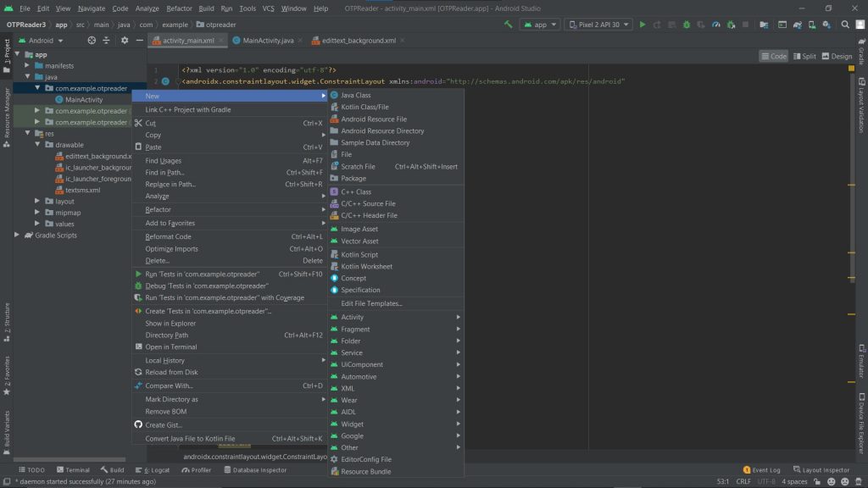The height and width of the screenshot is (488, 868).
Task: Expand the mipmap folder
Action: [37, 212]
